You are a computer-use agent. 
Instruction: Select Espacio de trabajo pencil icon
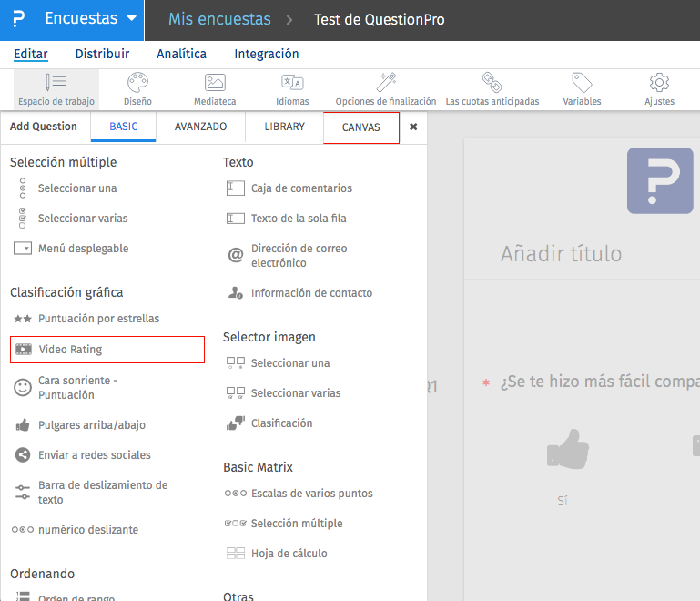tap(56, 83)
